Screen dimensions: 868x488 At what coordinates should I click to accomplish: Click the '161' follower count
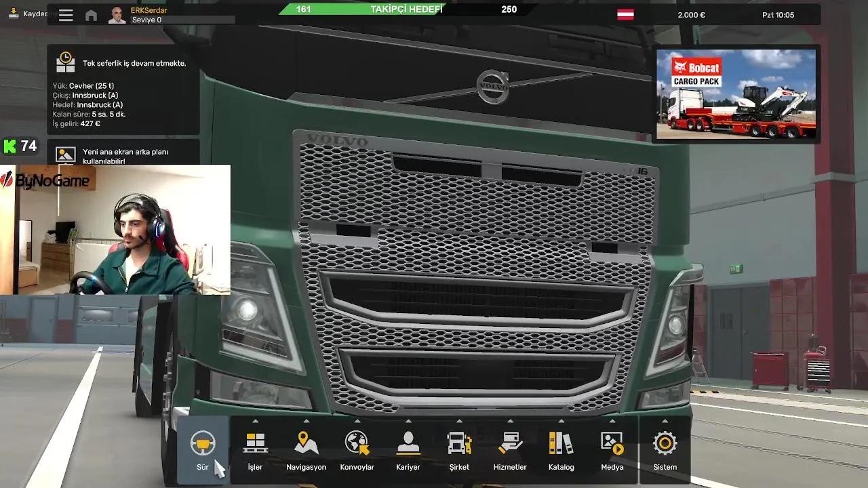(304, 9)
